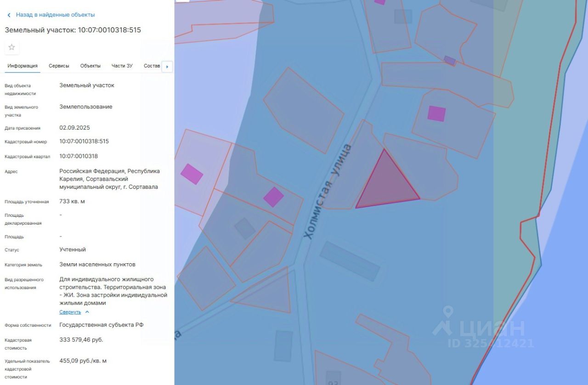Click ownership value Государственная субъекта РФ
The height and width of the screenshot is (385, 588).
point(102,325)
